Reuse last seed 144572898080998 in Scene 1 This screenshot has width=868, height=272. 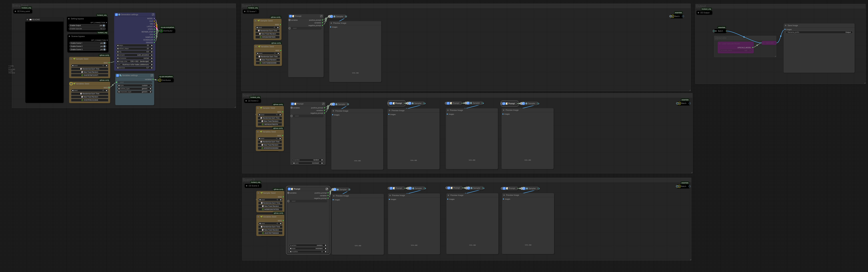coord(268,63)
